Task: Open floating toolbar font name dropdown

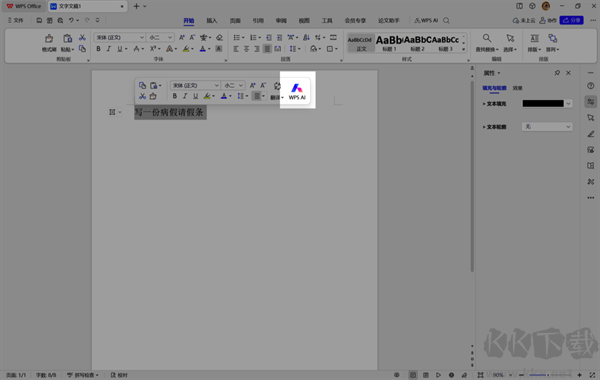Action: [217, 85]
